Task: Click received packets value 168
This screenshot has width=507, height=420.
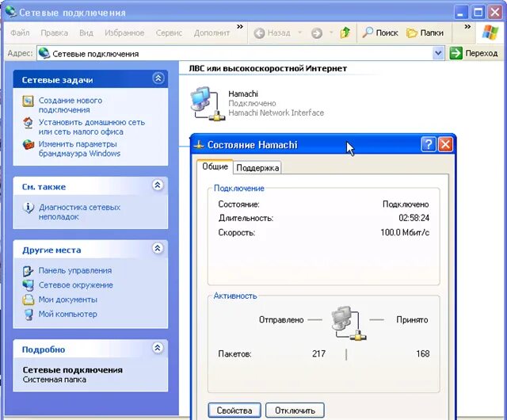Action: [x=422, y=353]
